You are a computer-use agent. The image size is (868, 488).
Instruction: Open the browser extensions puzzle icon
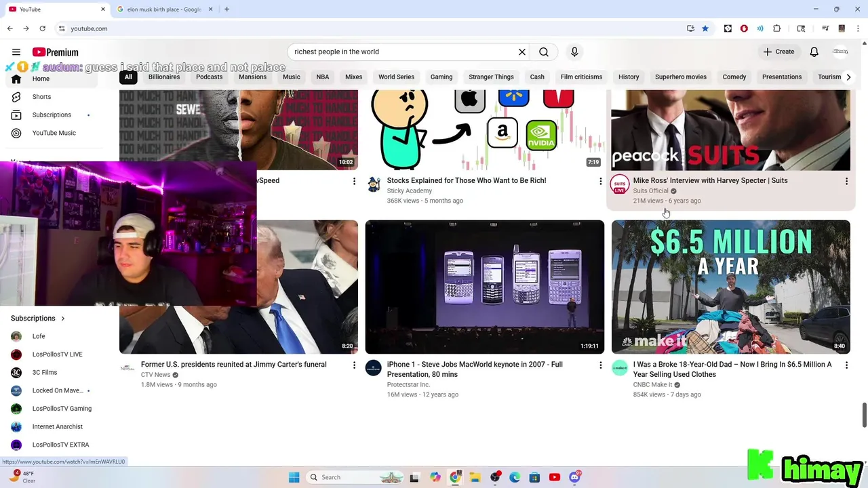click(x=777, y=28)
